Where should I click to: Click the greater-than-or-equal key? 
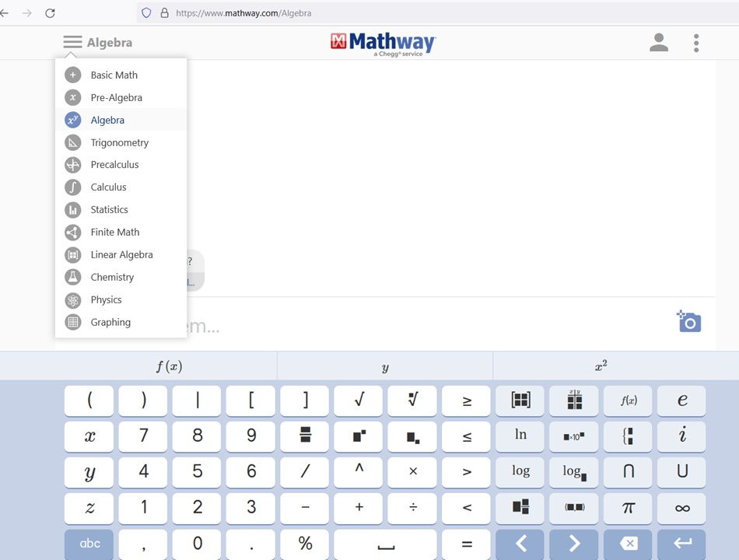click(466, 401)
